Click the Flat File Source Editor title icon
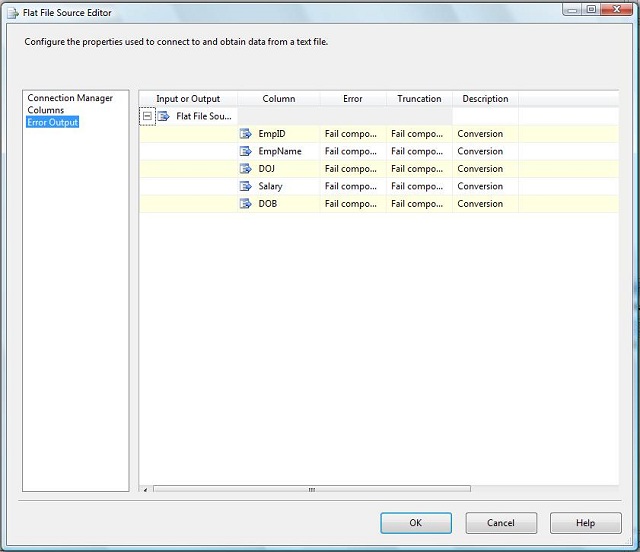The height and width of the screenshot is (552, 640). point(11,13)
